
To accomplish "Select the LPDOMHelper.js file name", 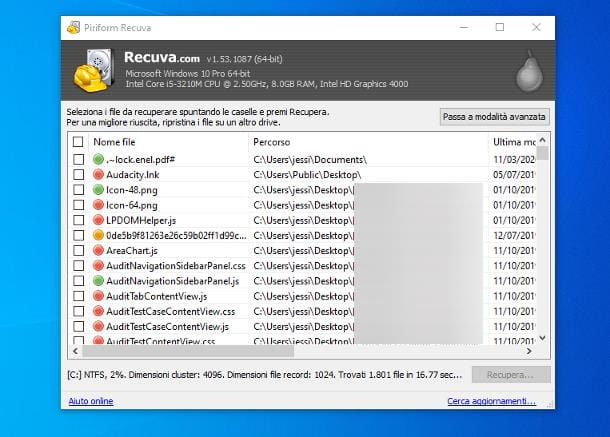I will (141, 220).
